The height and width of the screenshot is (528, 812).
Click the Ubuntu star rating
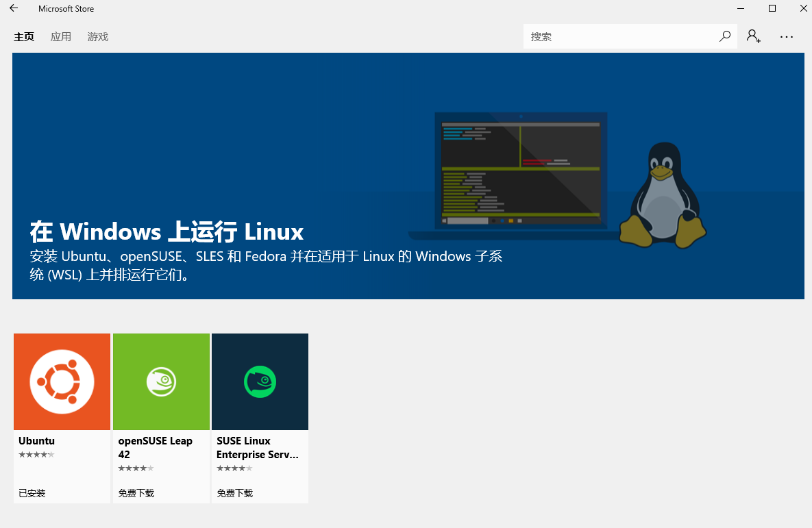pos(36,455)
